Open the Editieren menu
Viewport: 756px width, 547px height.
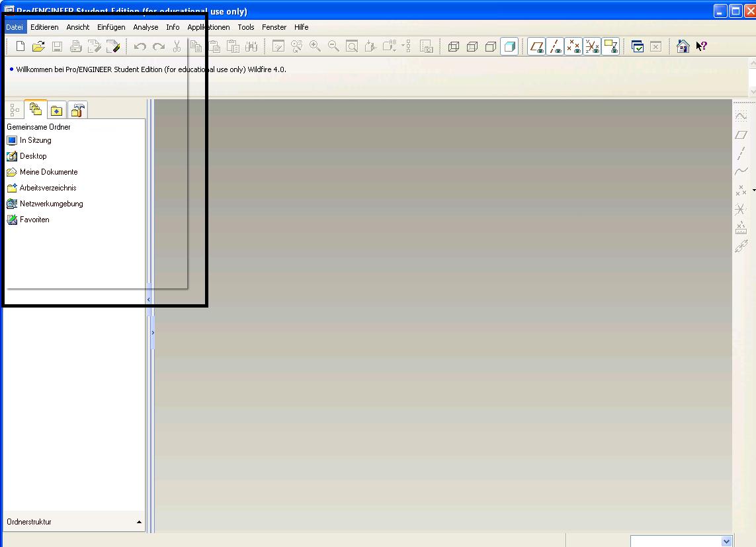tap(44, 27)
